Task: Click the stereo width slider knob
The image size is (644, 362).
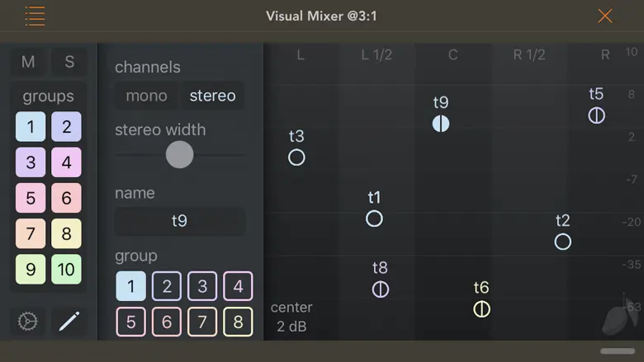Action: pyautogui.click(x=179, y=154)
